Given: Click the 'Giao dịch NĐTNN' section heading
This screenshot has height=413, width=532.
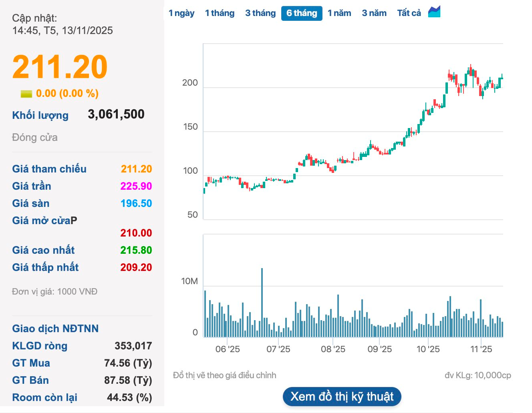Looking at the screenshot, I should point(55,329).
